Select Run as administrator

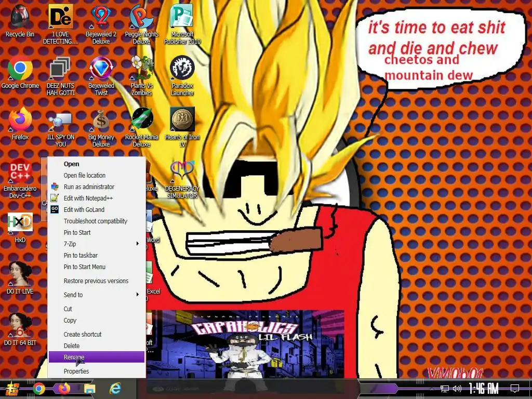96,187
